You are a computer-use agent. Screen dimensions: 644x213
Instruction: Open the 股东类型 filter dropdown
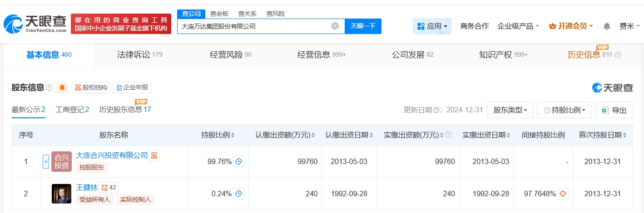coord(510,110)
